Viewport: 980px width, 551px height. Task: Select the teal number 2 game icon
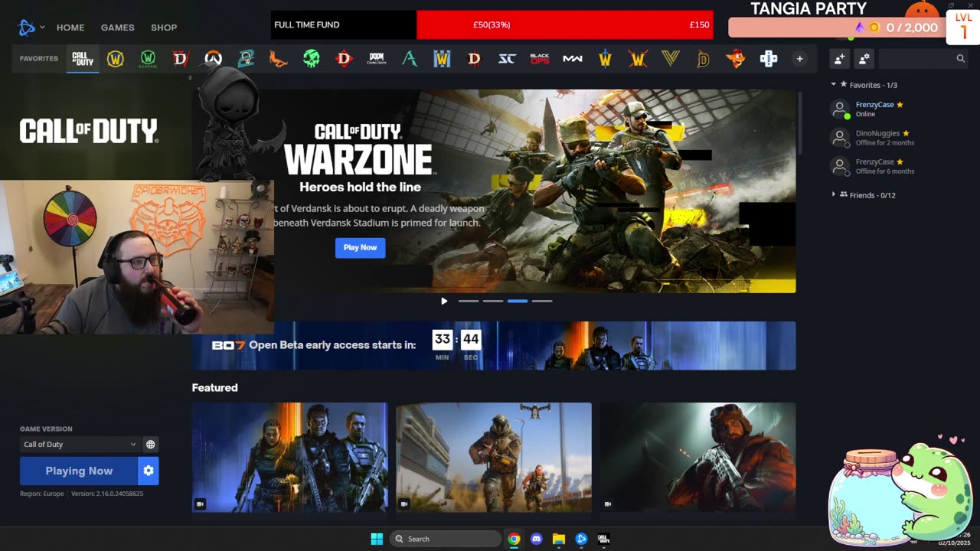pyautogui.click(x=246, y=59)
